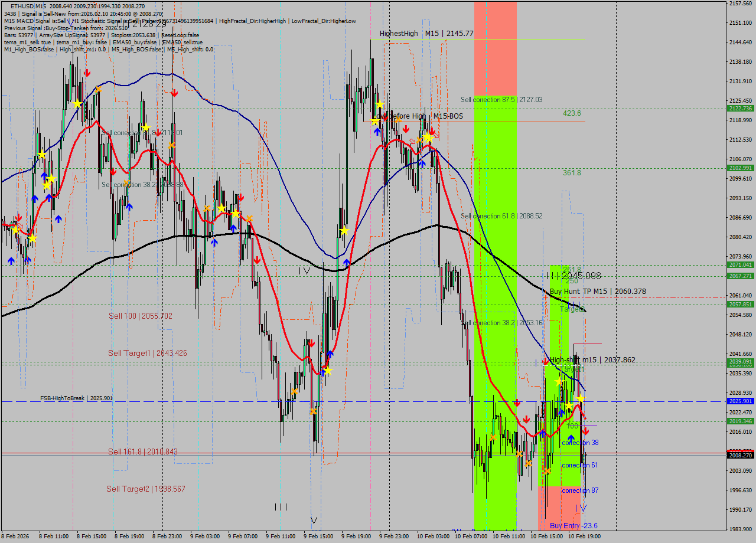Select the FSB-HighToBreak 2025.901 label
The width and height of the screenshot is (756, 543).
tap(76, 398)
